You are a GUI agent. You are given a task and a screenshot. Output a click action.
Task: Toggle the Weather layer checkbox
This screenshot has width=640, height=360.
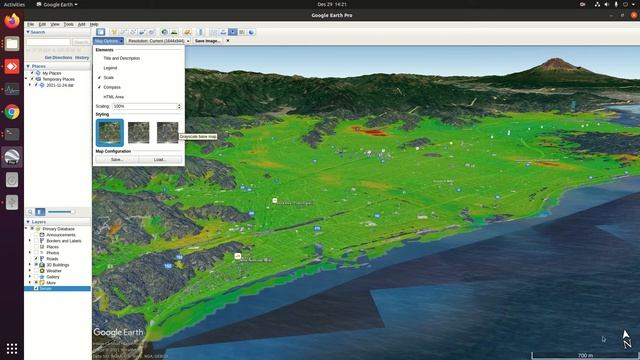pos(36,271)
